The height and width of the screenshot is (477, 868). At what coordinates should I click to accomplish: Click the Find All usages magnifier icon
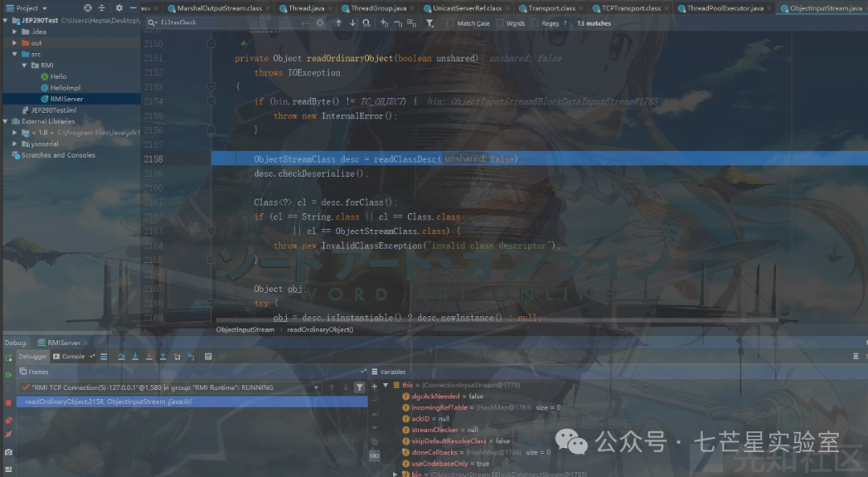pyautogui.click(x=366, y=23)
